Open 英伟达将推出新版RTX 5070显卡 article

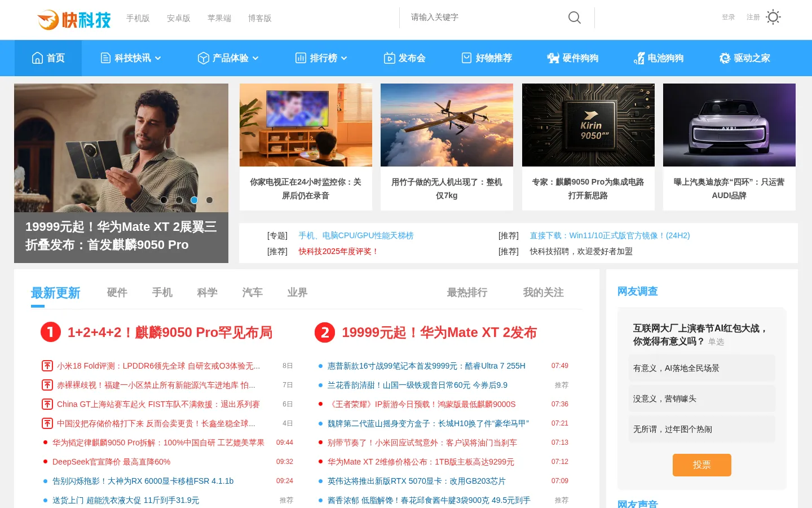pos(416,481)
